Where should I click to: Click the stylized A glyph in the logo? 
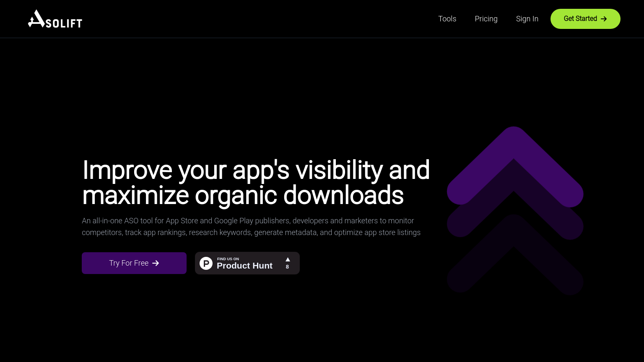(x=37, y=19)
